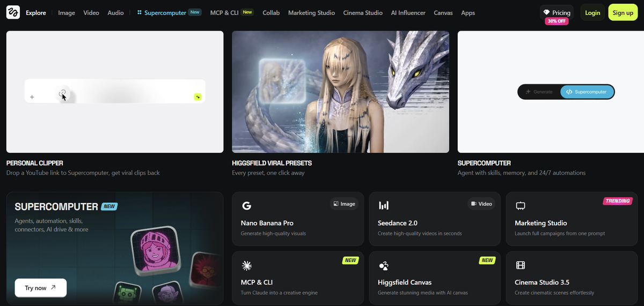This screenshot has height=306, width=644.
Task: Open the Canvas nav item
Action: point(443,12)
